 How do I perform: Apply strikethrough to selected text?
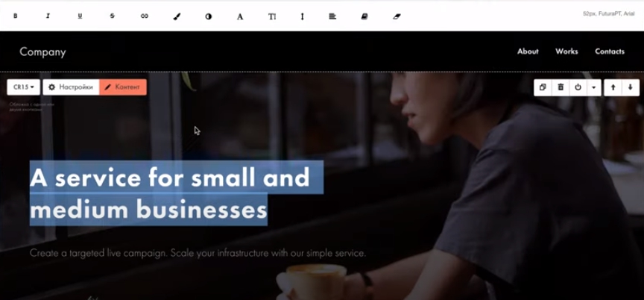(x=112, y=16)
